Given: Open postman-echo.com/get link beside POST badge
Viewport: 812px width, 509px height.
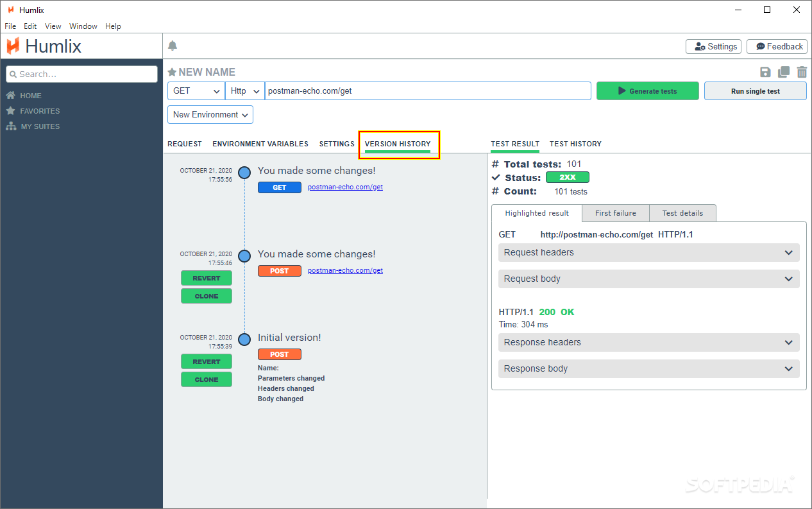Looking at the screenshot, I should (345, 271).
